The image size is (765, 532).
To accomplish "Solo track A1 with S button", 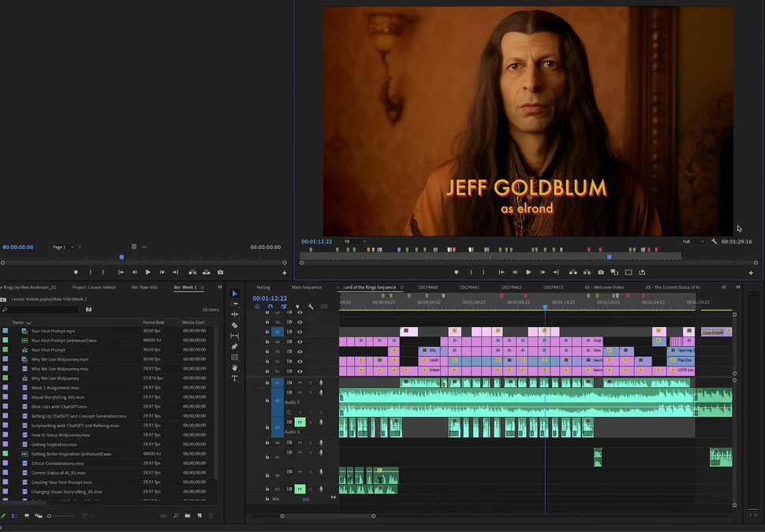I will 310,383.
